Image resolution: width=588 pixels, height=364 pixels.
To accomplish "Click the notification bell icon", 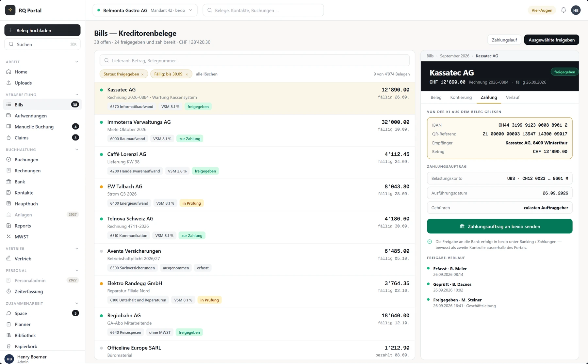I will tap(563, 10).
